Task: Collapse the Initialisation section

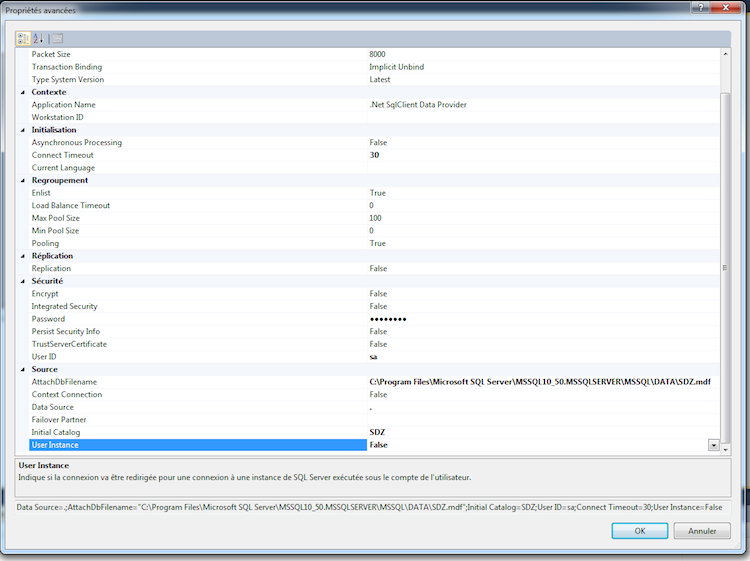Action: [23, 130]
